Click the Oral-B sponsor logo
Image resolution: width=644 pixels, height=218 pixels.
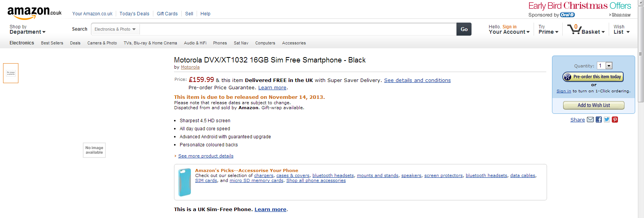click(567, 15)
